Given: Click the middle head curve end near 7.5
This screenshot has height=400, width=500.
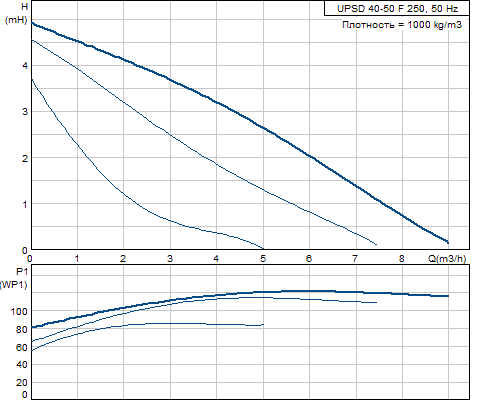Looking at the screenshot, I should click(377, 245).
